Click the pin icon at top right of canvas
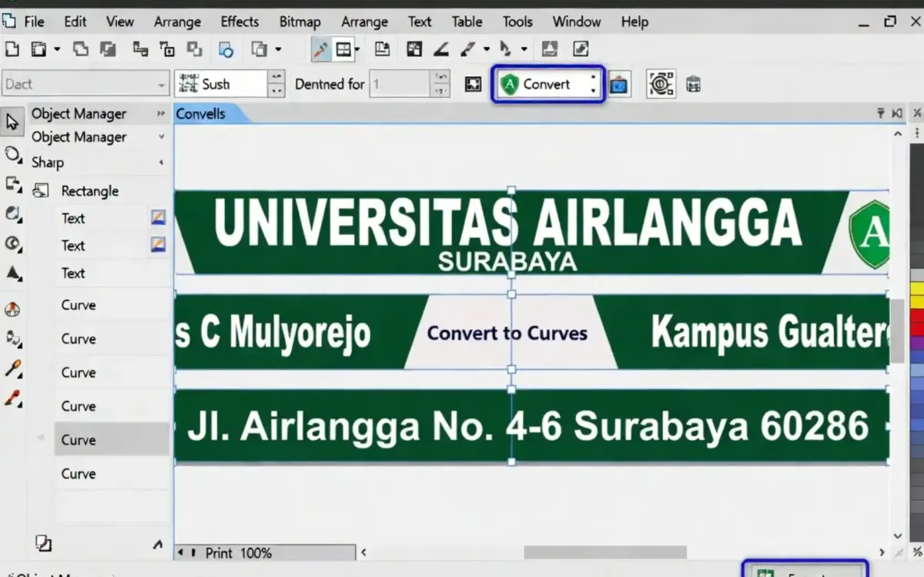This screenshot has width=924, height=577. [881, 113]
